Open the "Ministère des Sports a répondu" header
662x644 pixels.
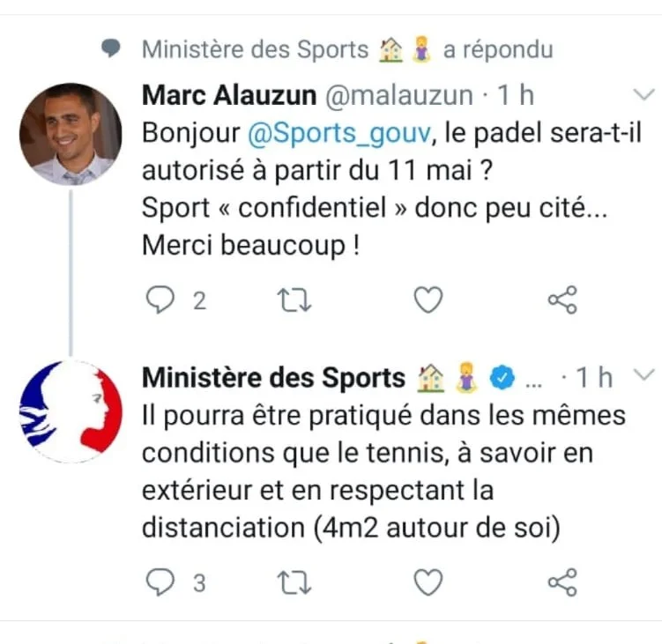(x=347, y=49)
